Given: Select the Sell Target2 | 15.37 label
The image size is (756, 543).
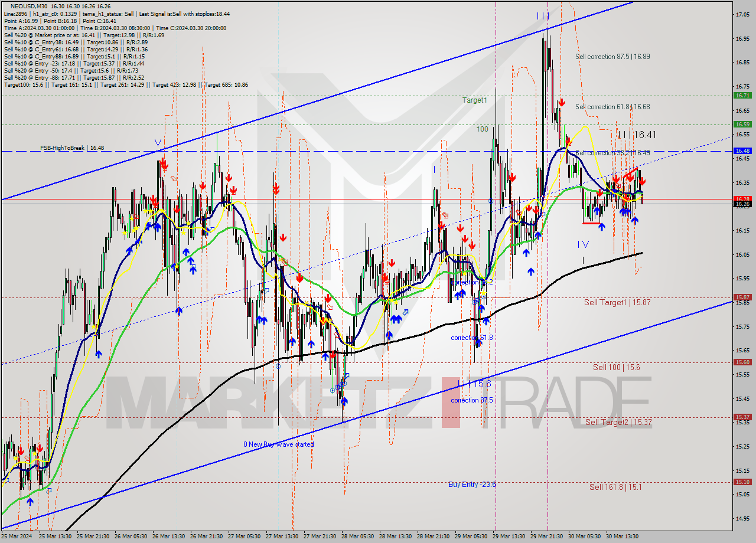Looking at the screenshot, I should pyautogui.click(x=618, y=422).
